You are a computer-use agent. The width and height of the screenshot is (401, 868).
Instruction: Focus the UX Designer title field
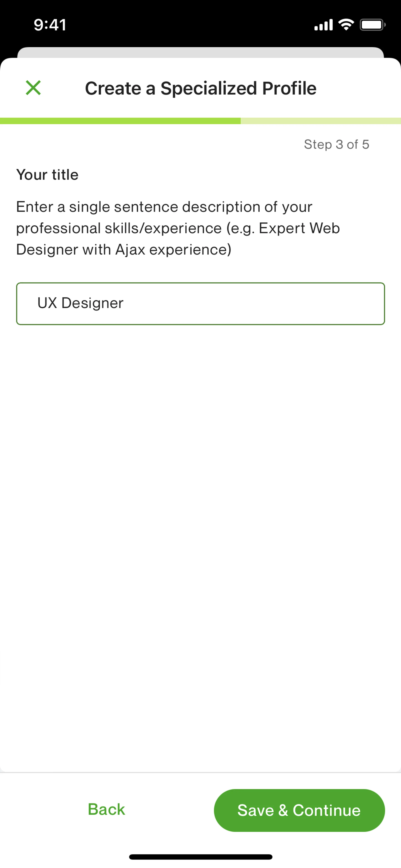click(200, 304)
